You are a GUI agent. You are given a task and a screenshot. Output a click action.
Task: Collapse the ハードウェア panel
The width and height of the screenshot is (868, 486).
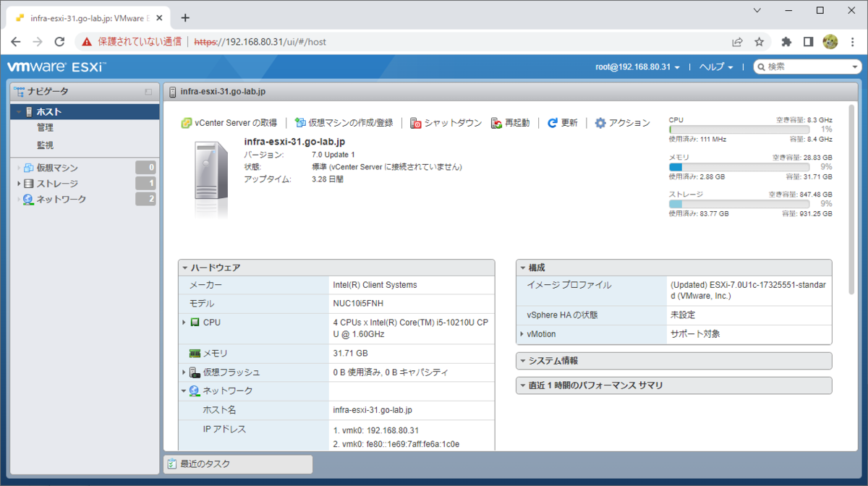(184, 268)
